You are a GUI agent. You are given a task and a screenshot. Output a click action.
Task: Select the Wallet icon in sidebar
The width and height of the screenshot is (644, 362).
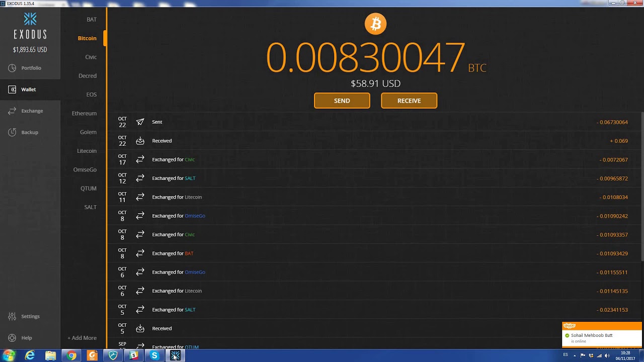[13, 89]
